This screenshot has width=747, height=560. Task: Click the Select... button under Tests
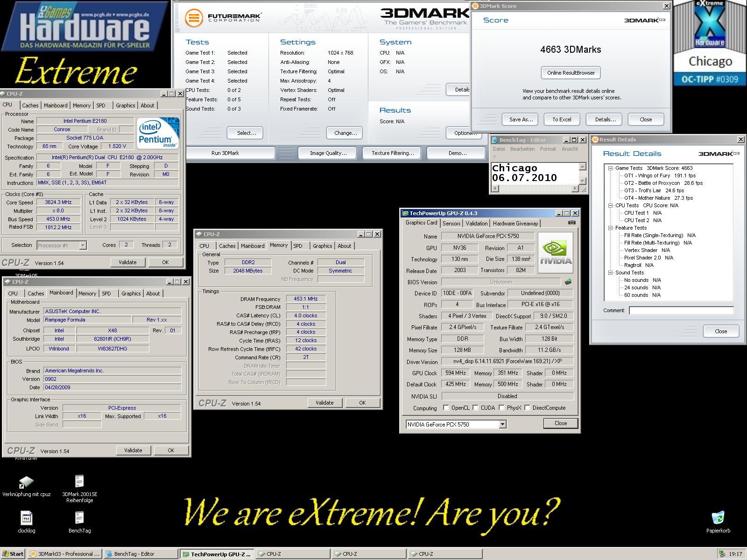click(245, 133)
